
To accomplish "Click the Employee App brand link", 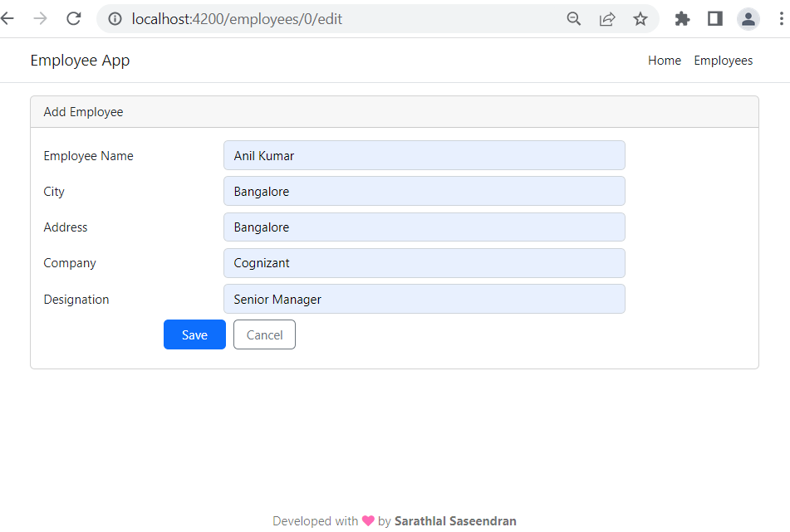I will point(80,61).
